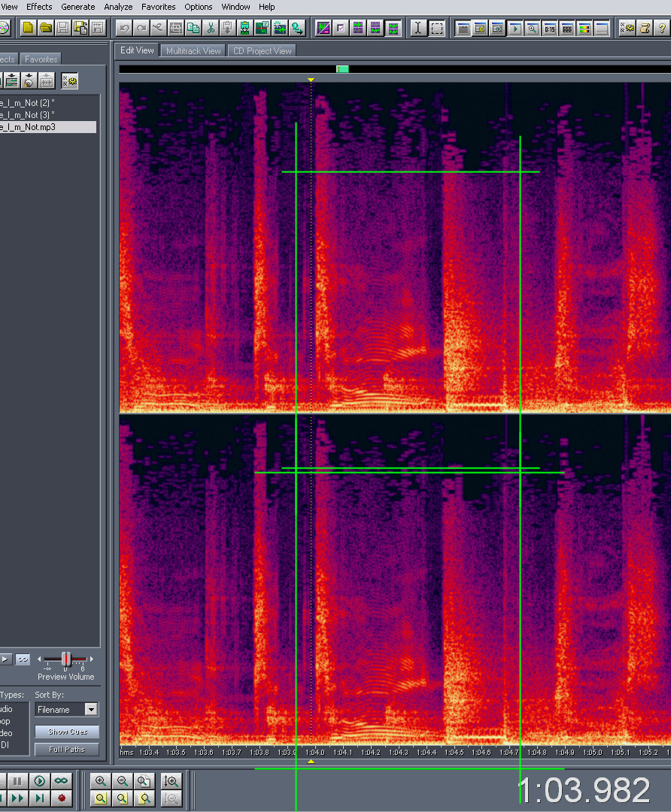This screenshot has height=812, width=671.
Task: Switch to the CD Project View tab
Action: click(262, 51)
